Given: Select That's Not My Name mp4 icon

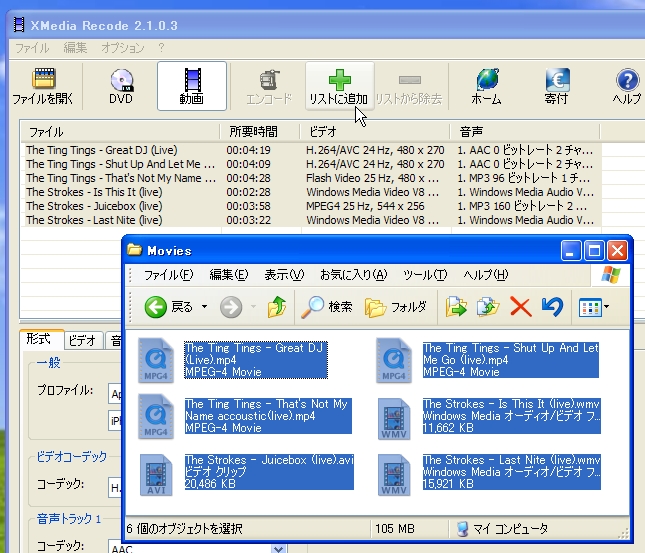Looking at the screenshot, I should pyautogui.click(x=155, y=416).
